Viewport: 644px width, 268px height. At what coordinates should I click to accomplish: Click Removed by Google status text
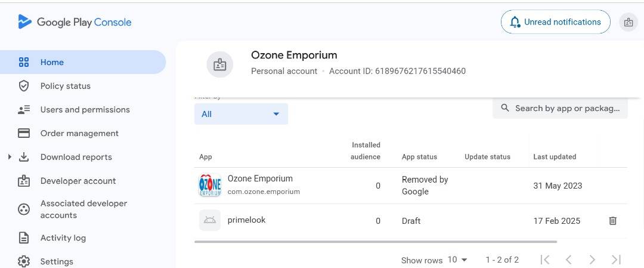(x=425, y=186)
